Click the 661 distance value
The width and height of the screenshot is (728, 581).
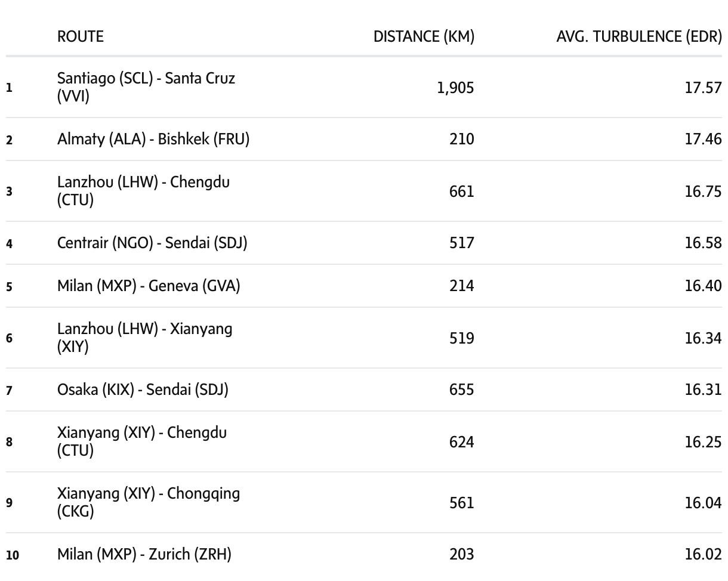coord(461,191)
